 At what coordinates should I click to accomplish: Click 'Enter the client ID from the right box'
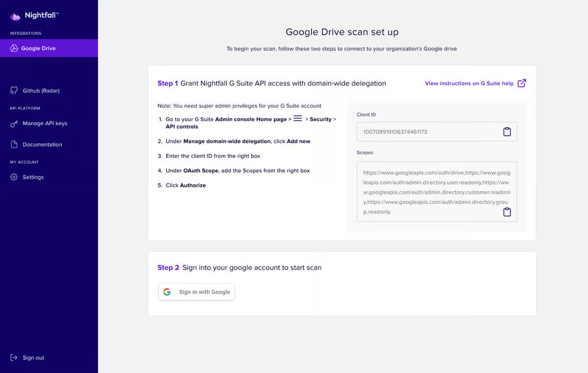coord(213,156)
